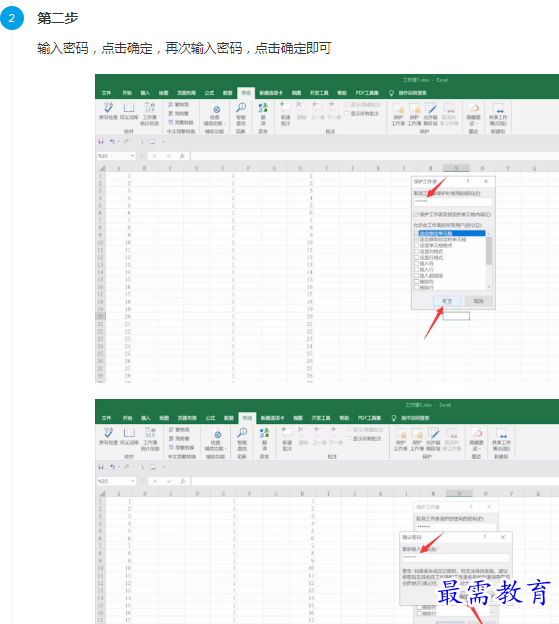Toggle 选定锁定单元格 checkbox in first screenshot dialog
The height and width of the screenshot is (624, 559).
click(x=417, y=234)
